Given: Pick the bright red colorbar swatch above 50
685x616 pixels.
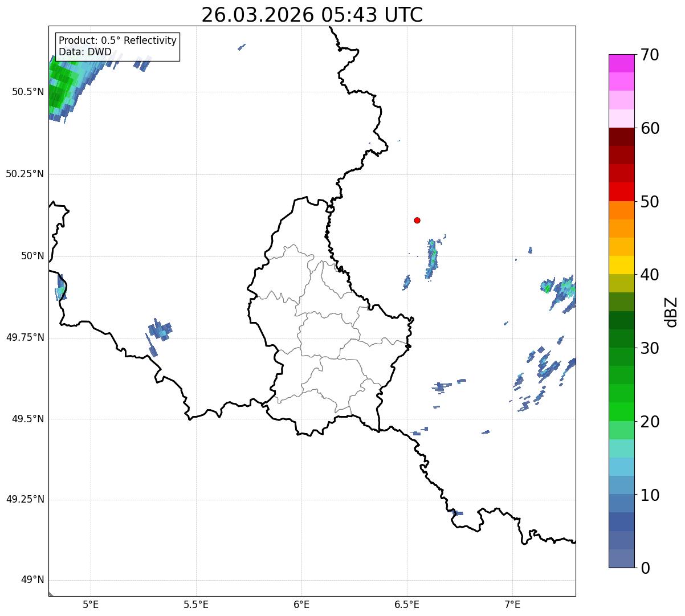Looking at the screenshot, I should 621,192.
